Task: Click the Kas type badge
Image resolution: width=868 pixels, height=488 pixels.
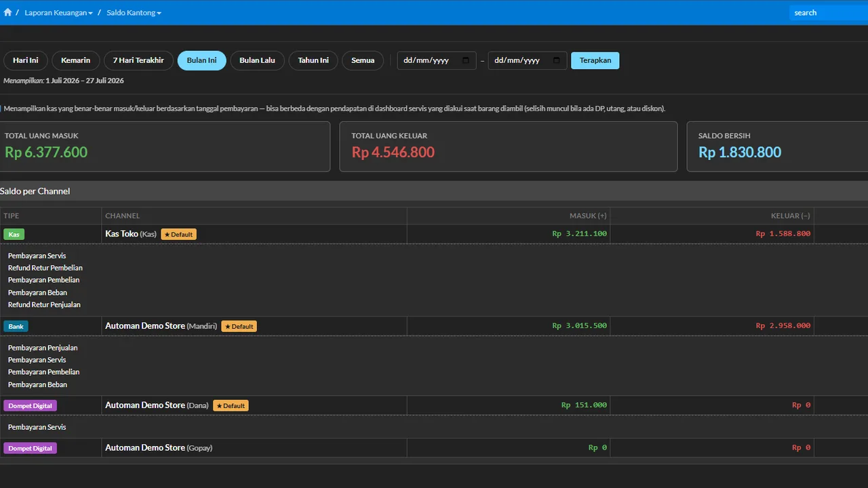Action: point(14,234)
